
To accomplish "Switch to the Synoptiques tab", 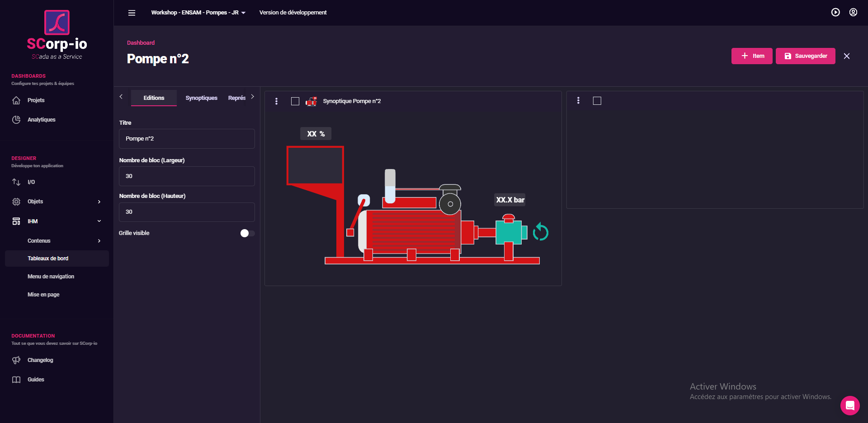I will pos(201,98).
